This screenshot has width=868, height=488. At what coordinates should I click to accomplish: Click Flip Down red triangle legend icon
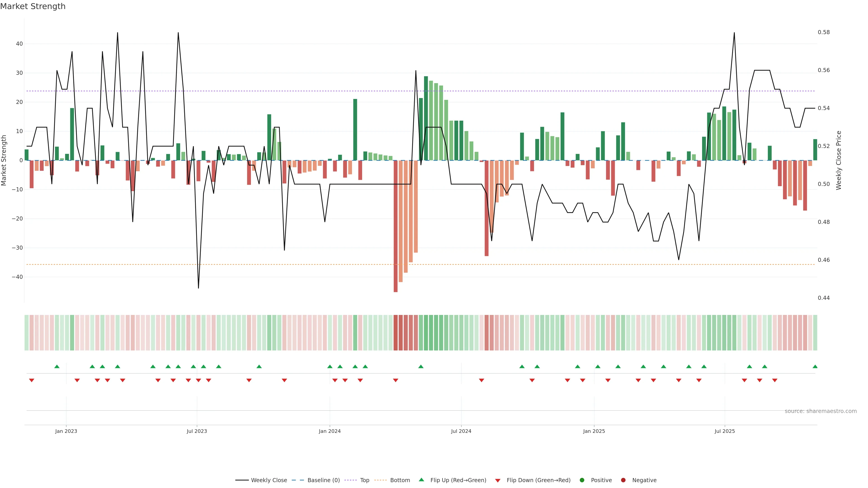coord(498,481)
